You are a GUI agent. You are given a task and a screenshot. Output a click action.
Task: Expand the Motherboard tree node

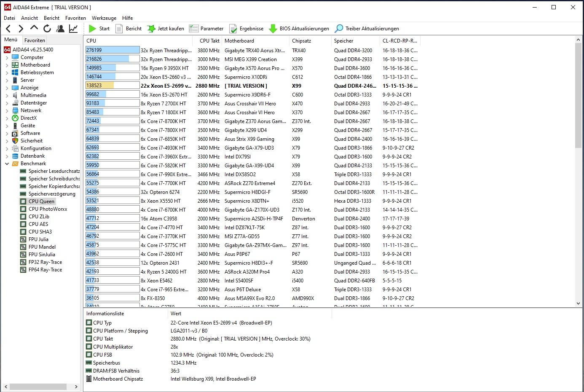tap(7, 65)
